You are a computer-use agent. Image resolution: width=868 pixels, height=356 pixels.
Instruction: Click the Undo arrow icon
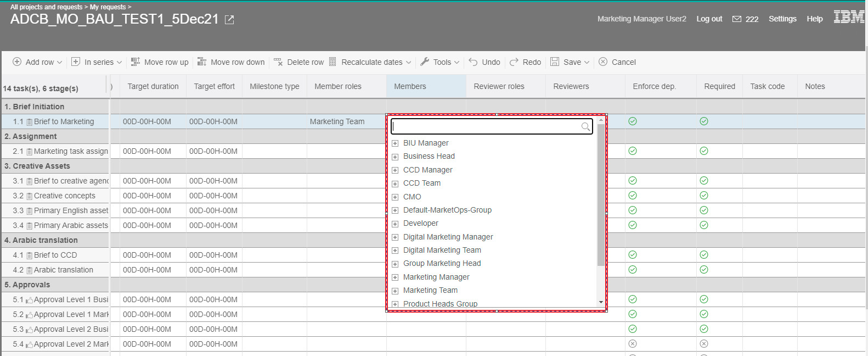click(473, 62)
